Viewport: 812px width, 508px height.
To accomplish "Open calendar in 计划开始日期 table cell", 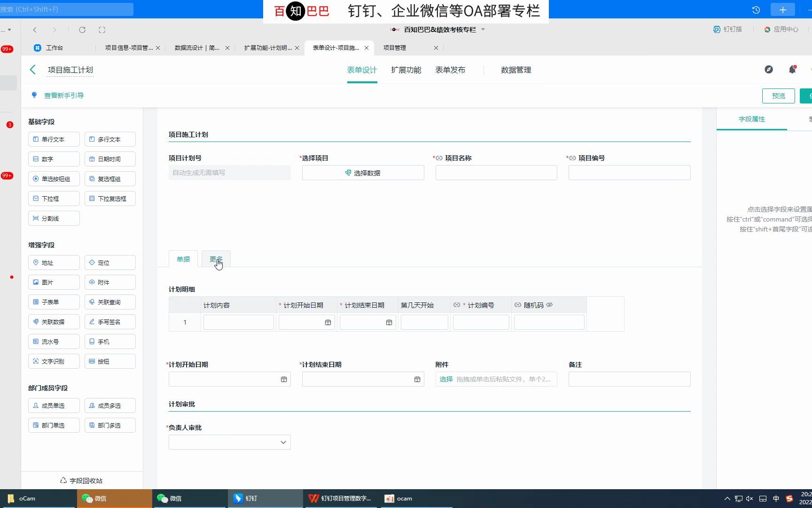I will (x=328, y=322).
